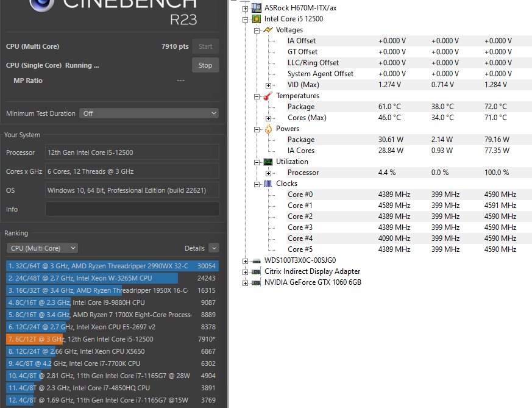This screenshot has height=408, width=532.
Task: Select the LLC/Ring Offset row
Action: pyautogui.click(x=409, y=63)
